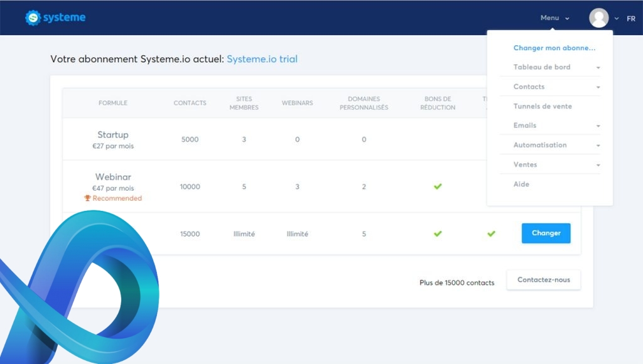The width and height of the screenshot is (643, 364).
Task: Expand the Ventes submenu arrow
Action: point(598,165)
